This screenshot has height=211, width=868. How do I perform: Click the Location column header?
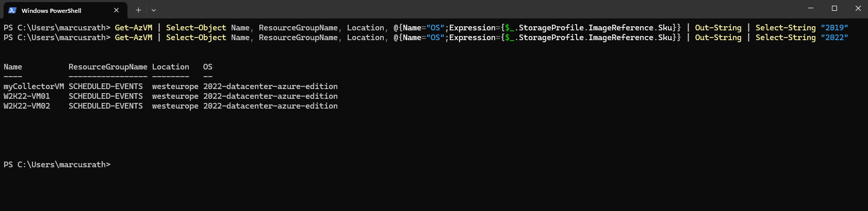(x=171, y=67)
